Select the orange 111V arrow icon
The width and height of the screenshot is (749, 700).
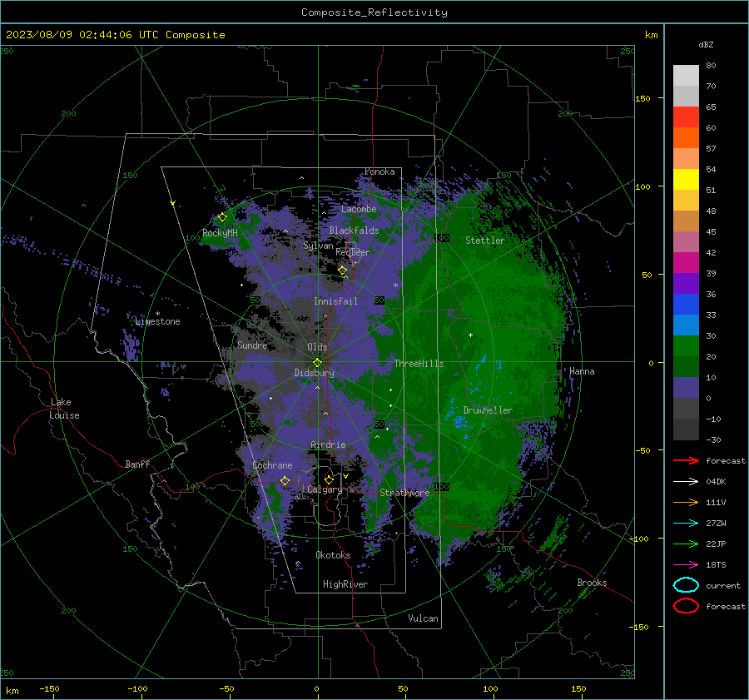686,502
